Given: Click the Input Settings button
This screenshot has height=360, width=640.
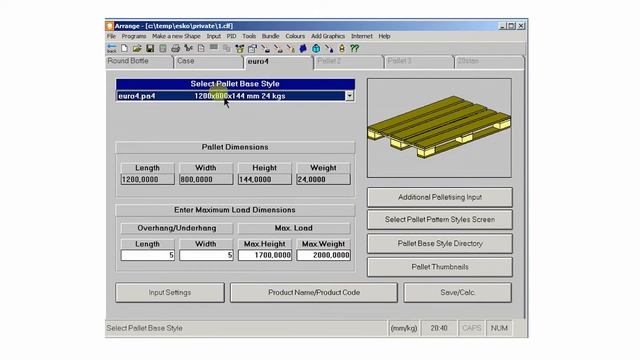Looking at the screenshot, I should pyautogui.click(x=170, y=293).
